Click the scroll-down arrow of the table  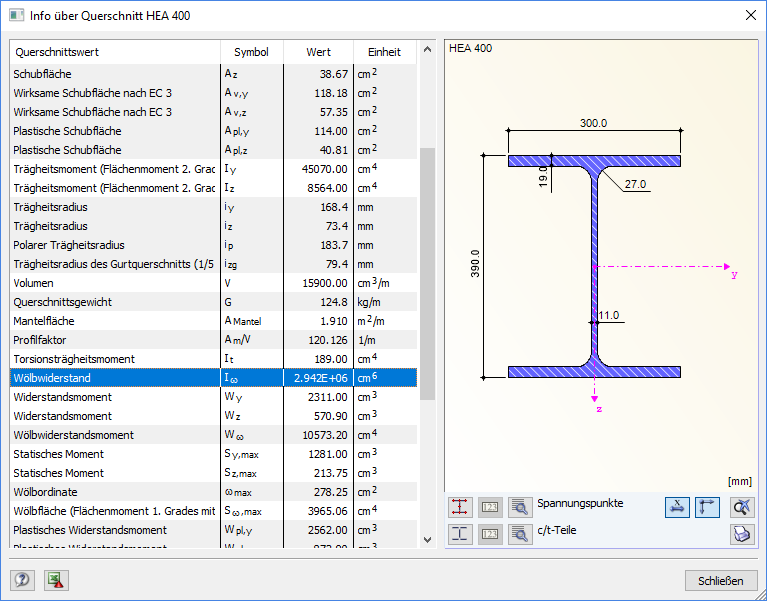coord(427,539)
